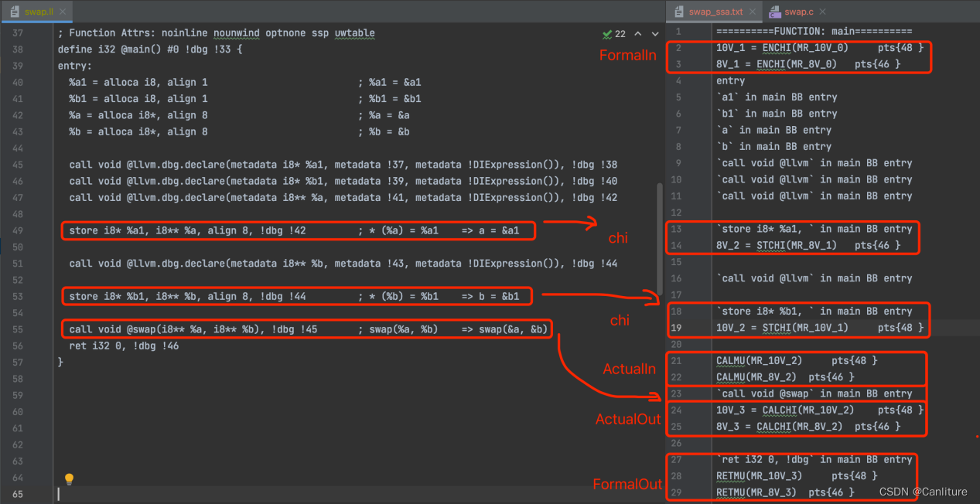Click the yellow light bulb quick-fix icon
The height and width of the screenshot is (504, 980).
pos(69,479)
